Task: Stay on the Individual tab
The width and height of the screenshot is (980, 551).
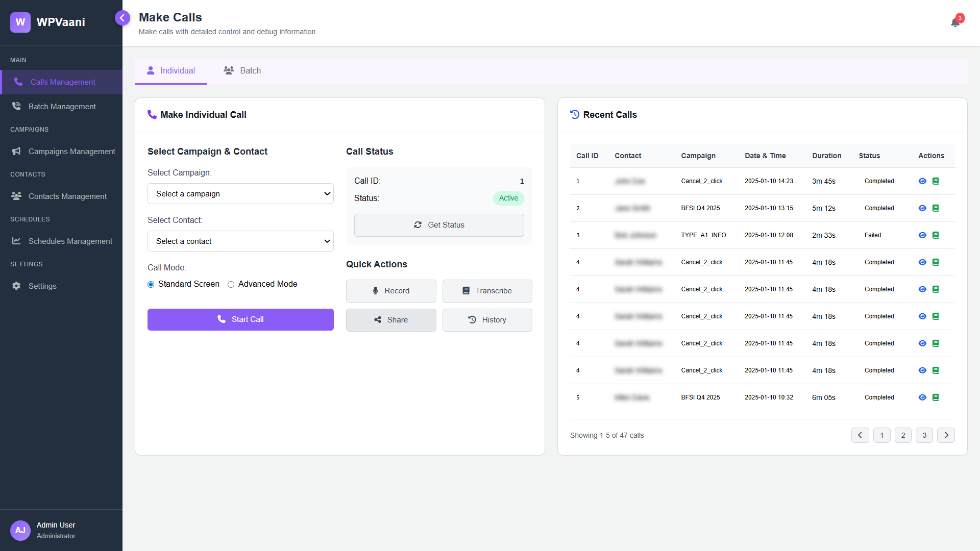Action: click(170, 70)
